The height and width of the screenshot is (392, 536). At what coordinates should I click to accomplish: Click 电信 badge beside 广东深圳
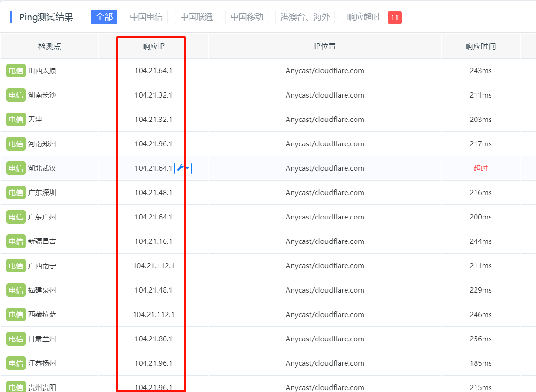16,192
